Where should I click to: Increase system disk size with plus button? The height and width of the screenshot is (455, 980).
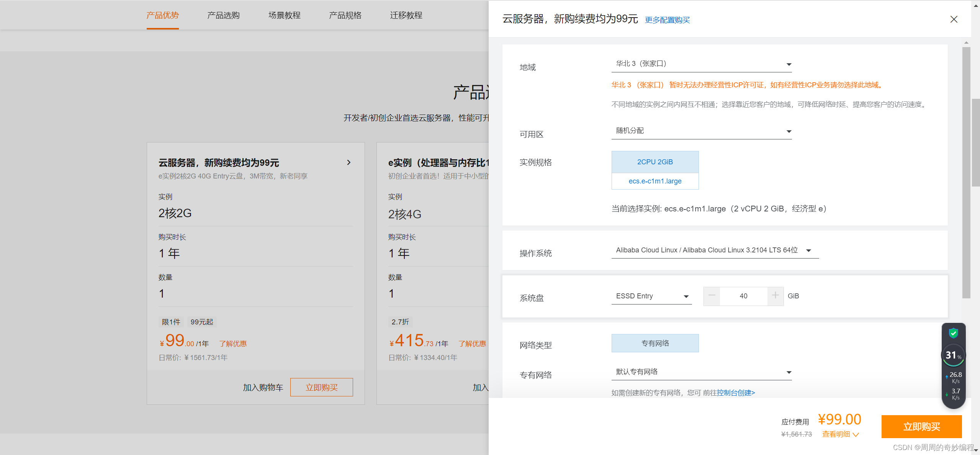775,296
